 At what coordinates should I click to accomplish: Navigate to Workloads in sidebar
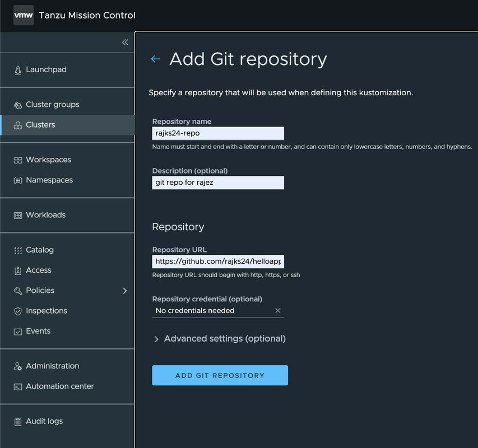pyautogui.click(x=45, y=215)
